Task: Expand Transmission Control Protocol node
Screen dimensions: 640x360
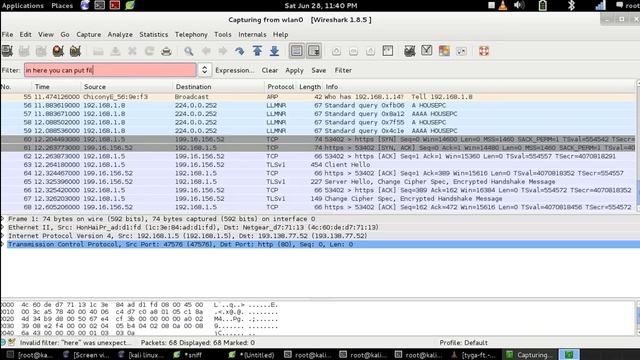Action: pos(3,244)
